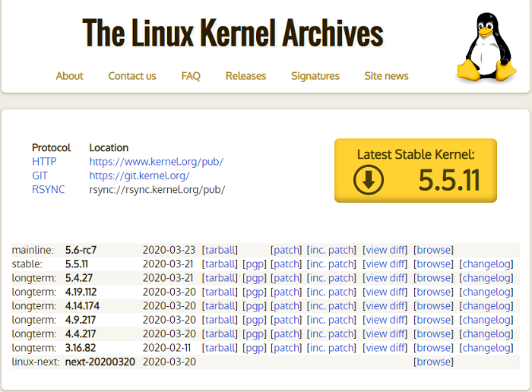The height and width of the screenshot is (392, 532).
Task: Click the 'linux-next:' row label
Action: point(36,362)
